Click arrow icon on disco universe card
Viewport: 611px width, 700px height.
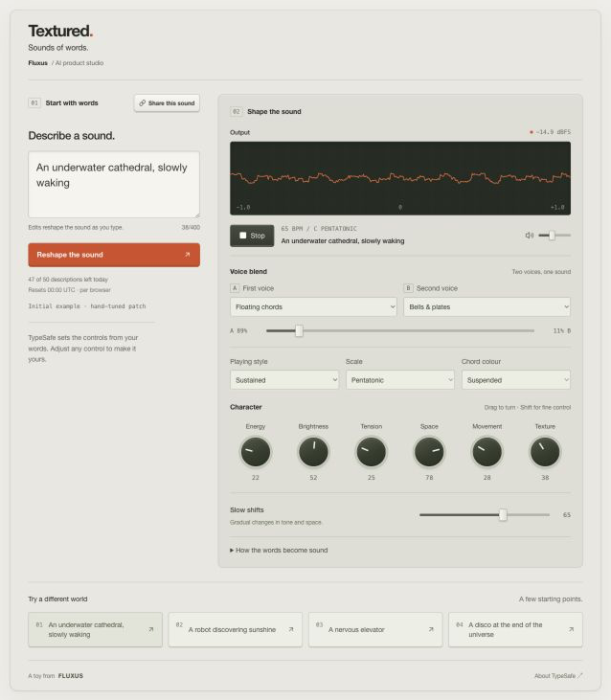[x=571, y=629]
